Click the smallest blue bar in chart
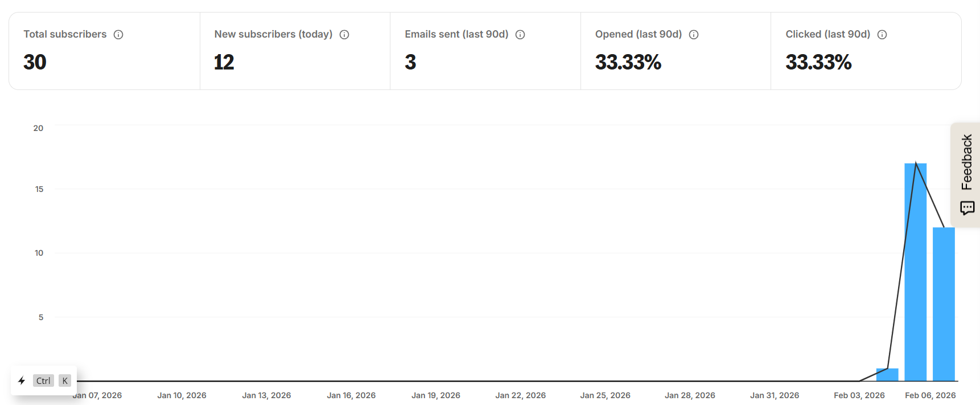This screenshot has width=980, height=405. click(x=887, y=375)
